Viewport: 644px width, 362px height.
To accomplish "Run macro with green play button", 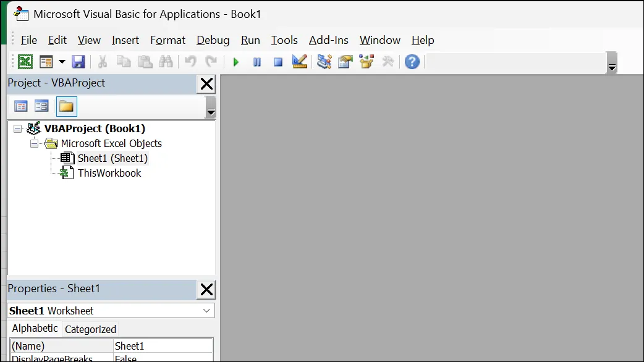I will coord(235,62).
